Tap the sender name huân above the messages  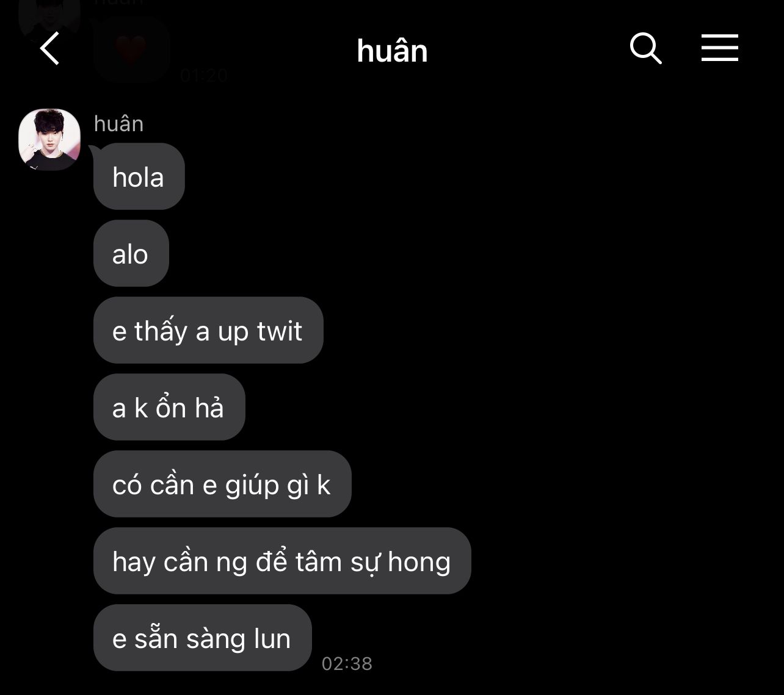(118, 123)
